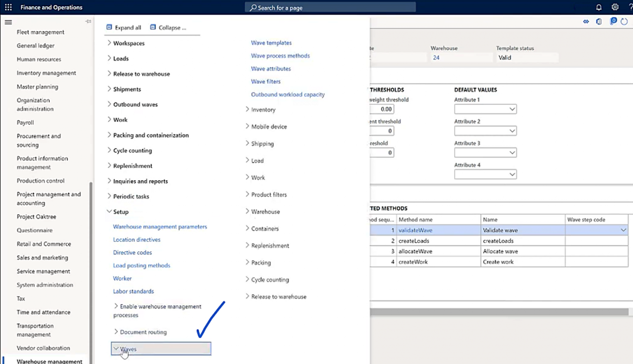Click the Search for a page box
The image size is (633, 364).
[330, 7]
